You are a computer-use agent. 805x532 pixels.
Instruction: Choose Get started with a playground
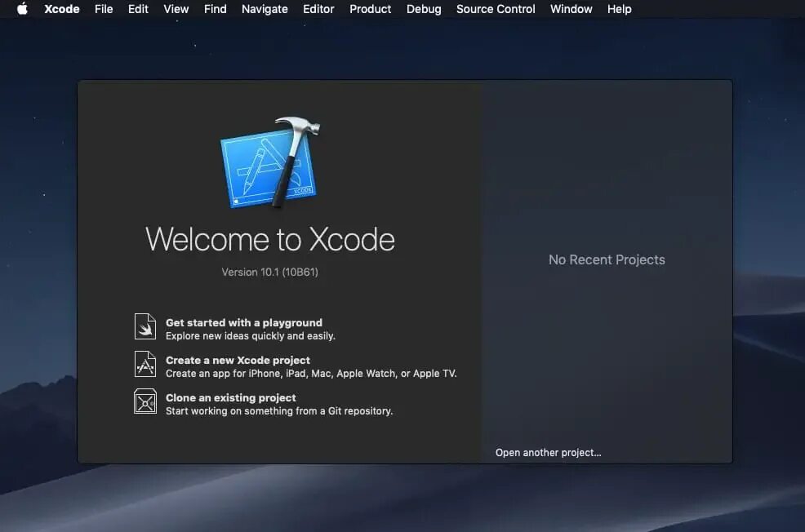(244, 322)
